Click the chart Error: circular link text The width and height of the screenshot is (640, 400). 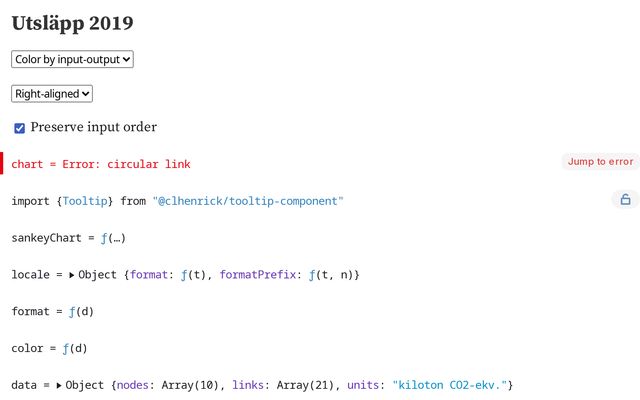coord(101,164)
